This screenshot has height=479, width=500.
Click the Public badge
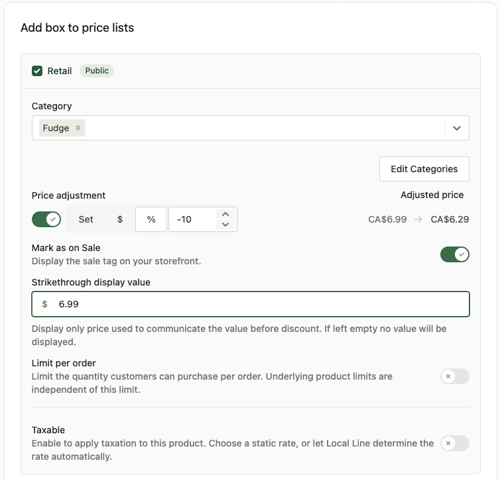(97, 71)
